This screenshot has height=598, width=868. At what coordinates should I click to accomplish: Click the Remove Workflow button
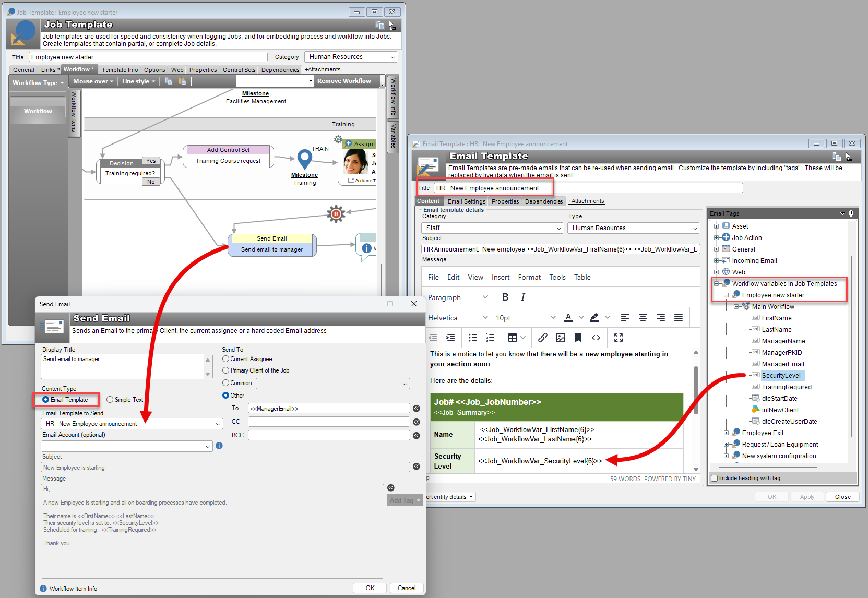click(345, 81)
